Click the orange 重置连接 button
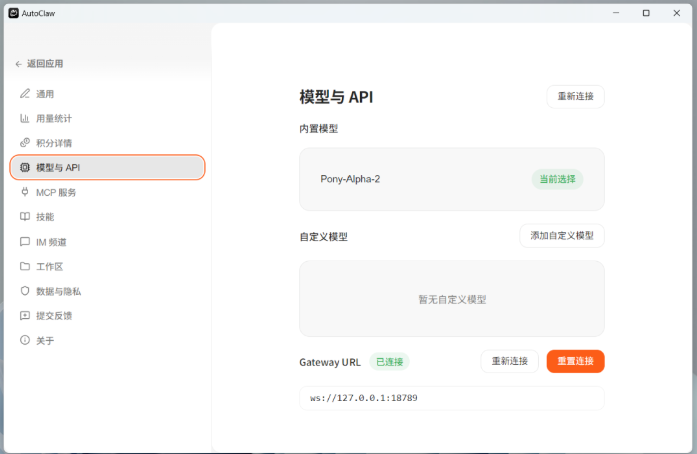Image resolution: width=697 pixels, height=454 pixels. [x=575, y=361]
